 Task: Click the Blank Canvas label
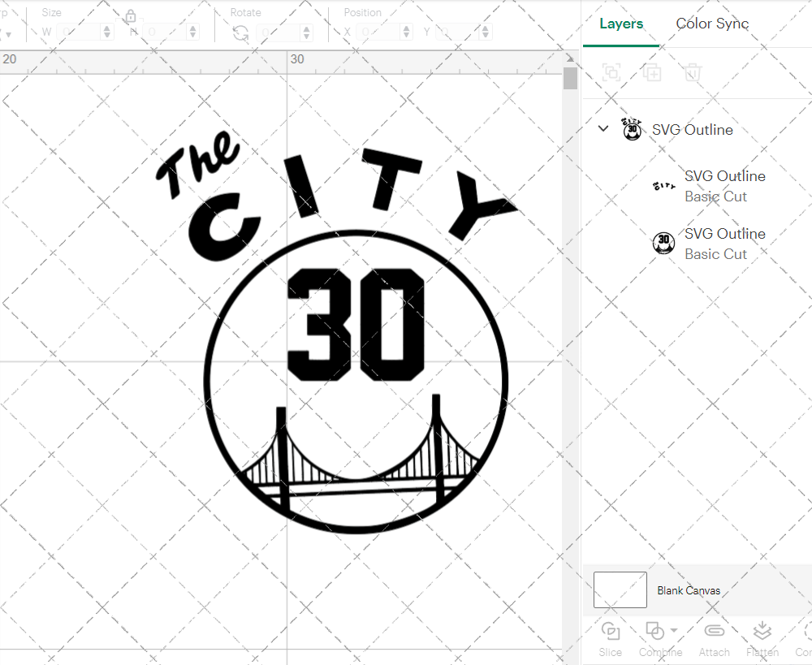[689, 590]
